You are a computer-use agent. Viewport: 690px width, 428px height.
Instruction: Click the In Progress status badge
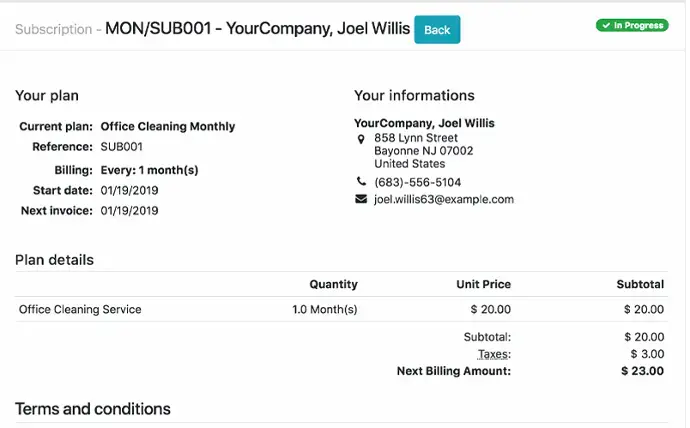[x=632, y=25]
